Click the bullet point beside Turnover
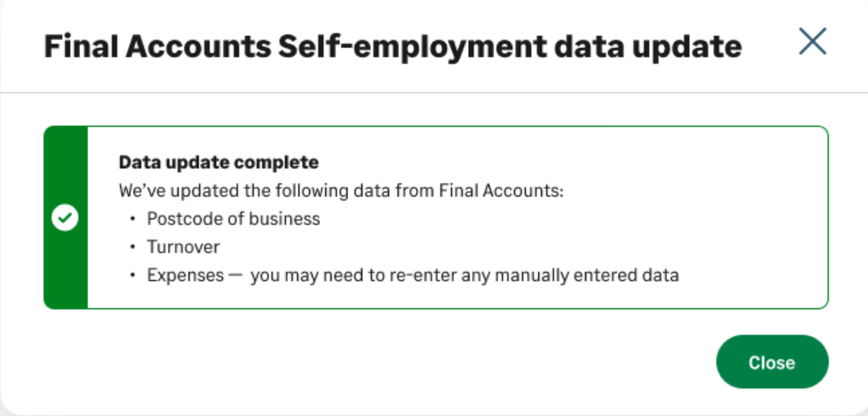 [133, 246]
